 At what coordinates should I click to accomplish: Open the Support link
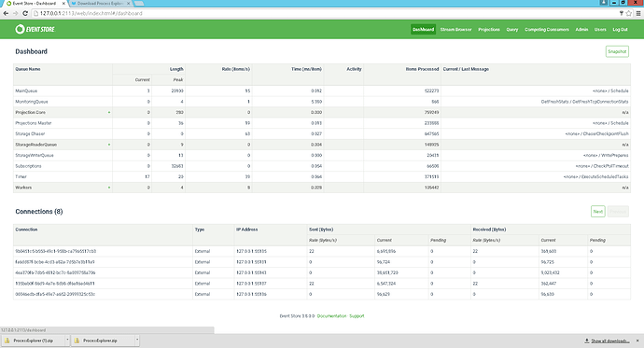pyautogui.click(x=357, y=316)
